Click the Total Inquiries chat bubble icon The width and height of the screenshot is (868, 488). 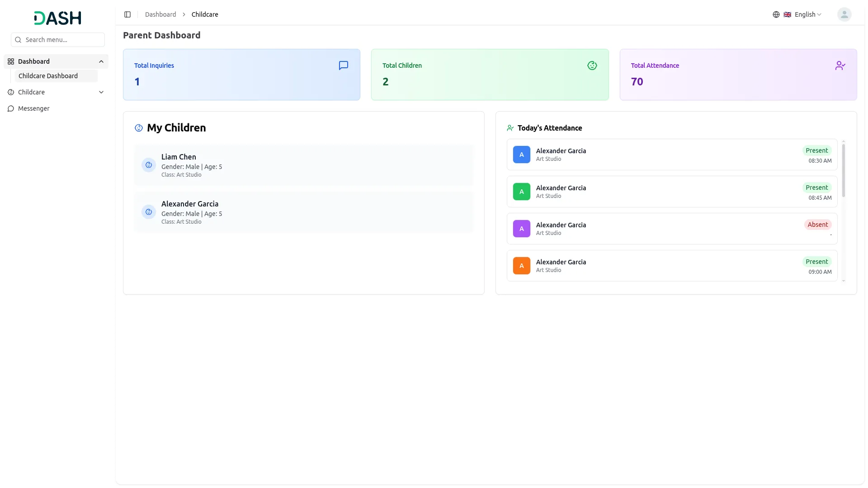[x=344, y=66]
